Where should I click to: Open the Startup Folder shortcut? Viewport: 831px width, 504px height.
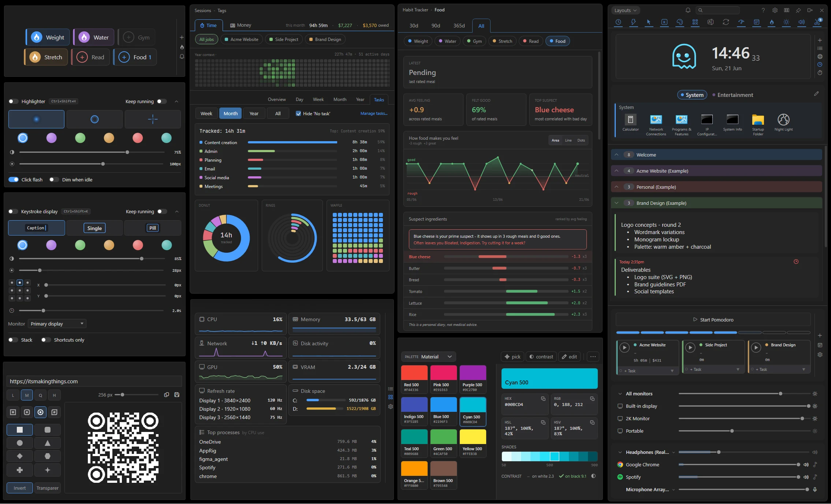coord(758,124)
